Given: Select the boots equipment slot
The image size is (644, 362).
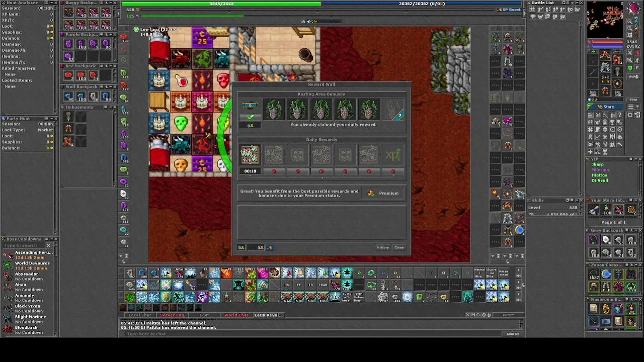Looking at the screenshot, I should coord(605,90).
